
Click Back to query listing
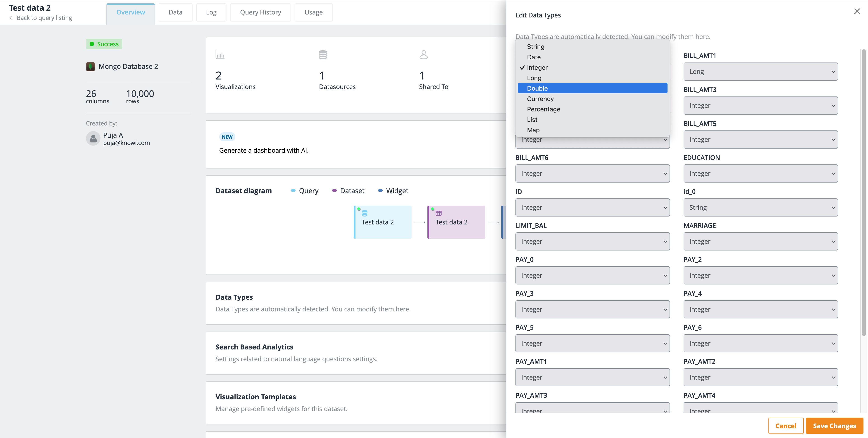pyautogui.click(x=44, y=17)
